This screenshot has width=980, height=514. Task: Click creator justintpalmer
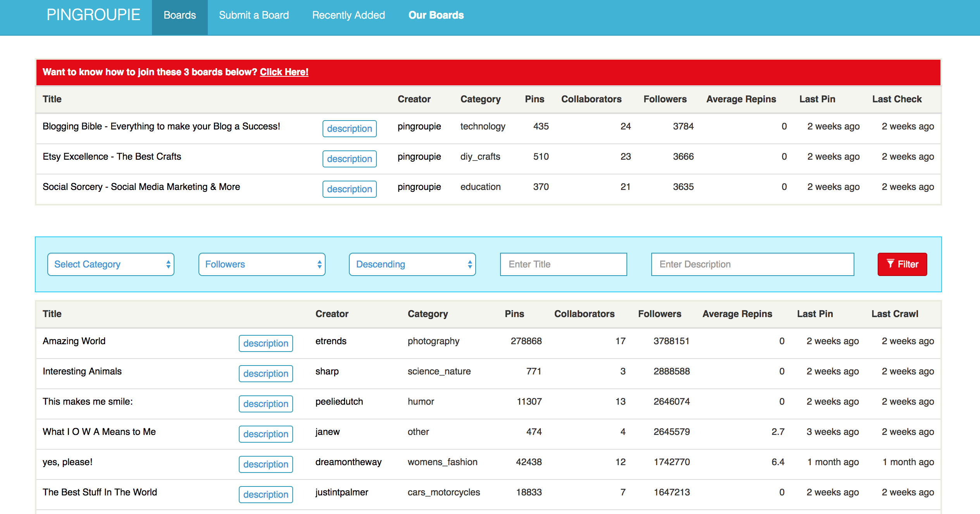click(342, 492)
